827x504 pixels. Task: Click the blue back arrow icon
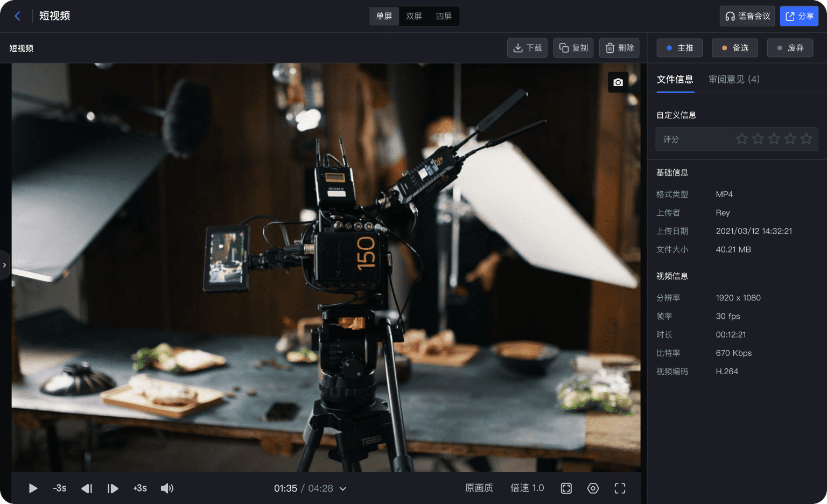pos(17,16)
